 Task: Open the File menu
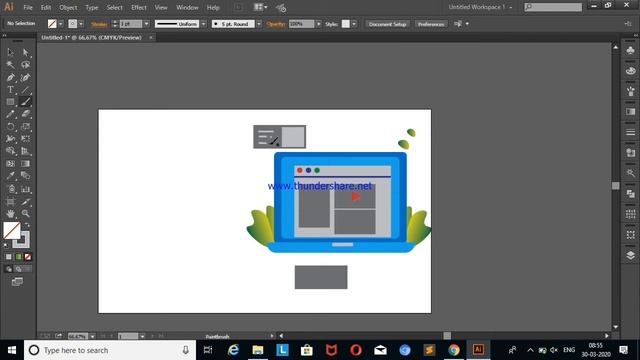point(28,7)
